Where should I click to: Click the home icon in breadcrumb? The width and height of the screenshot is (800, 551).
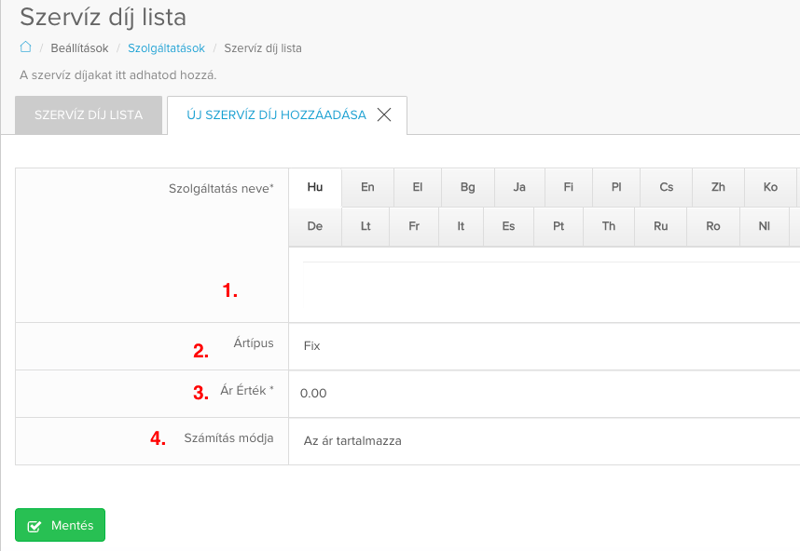(x=26, y=47)
